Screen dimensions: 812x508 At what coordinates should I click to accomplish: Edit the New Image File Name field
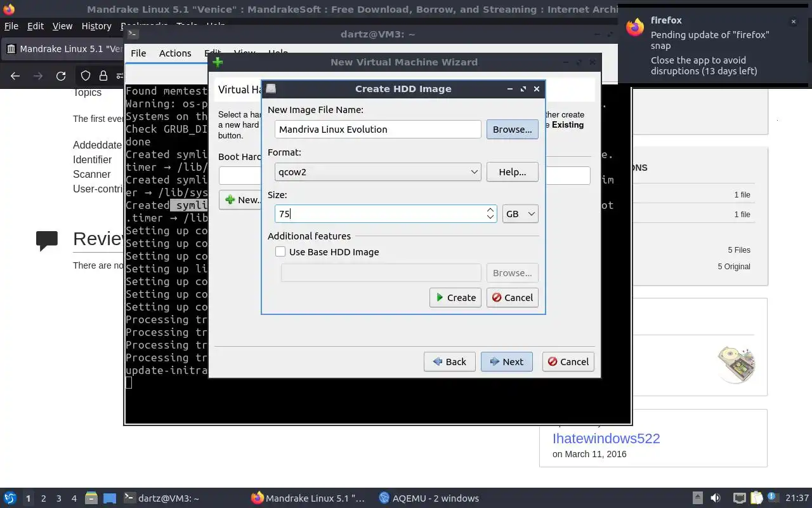point(378,130)
